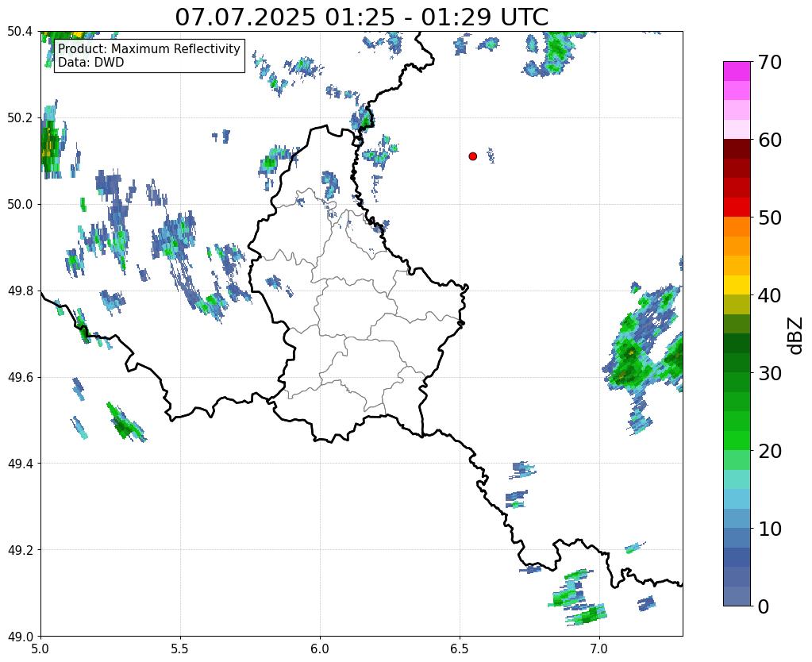Click latitude axis label 50.4

20,32
